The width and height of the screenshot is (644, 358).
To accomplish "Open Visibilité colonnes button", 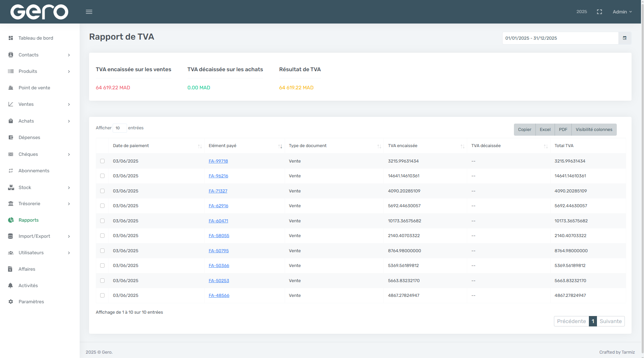I will pyautogui.click(x=594, y=130).
